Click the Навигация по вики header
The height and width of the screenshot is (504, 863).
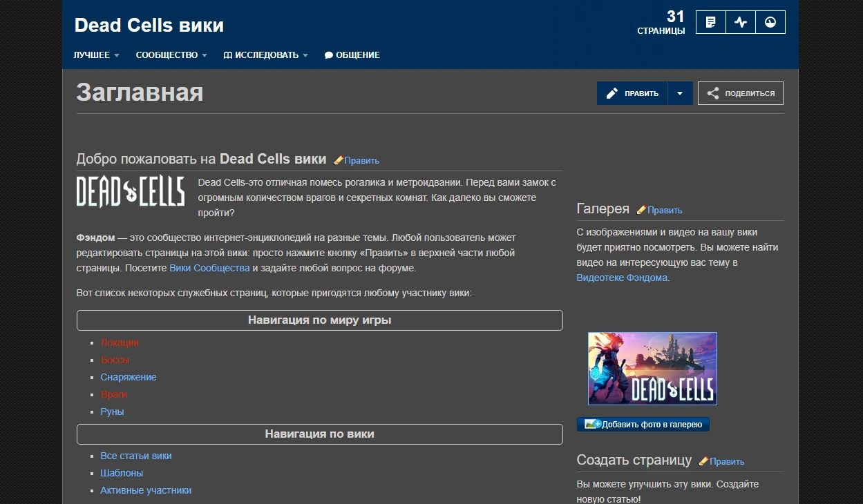point(320,434)
